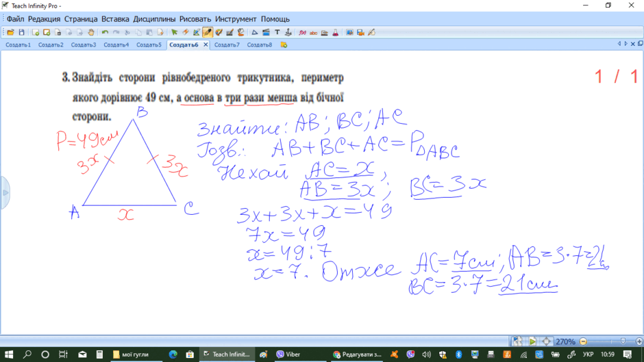Switch to the Создать3 tab
644x362 pixels.
84,44
